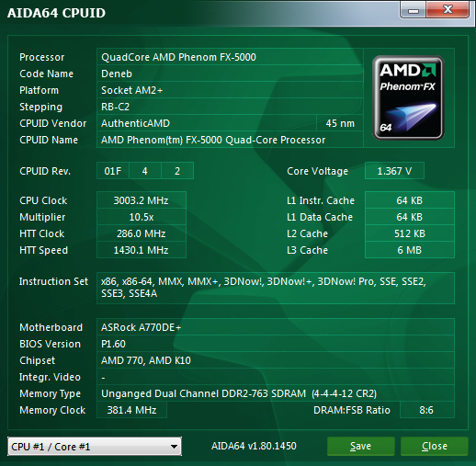This screenshot has height=466, width=476.
Task: Click the AIDA64 CPUID window title
Action: pyautogui.click(x=56, y=13)
